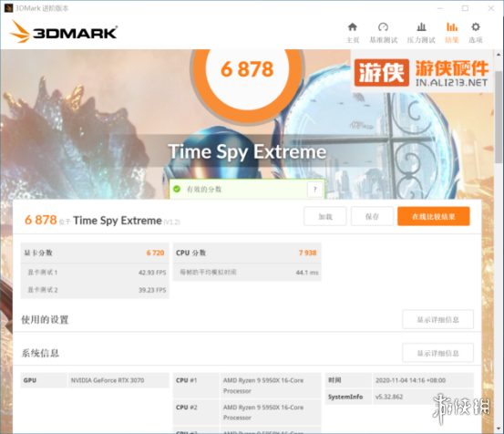Click the large 6 878 score circle
Viewport: 504px width, 434px height.
(247, 69)
